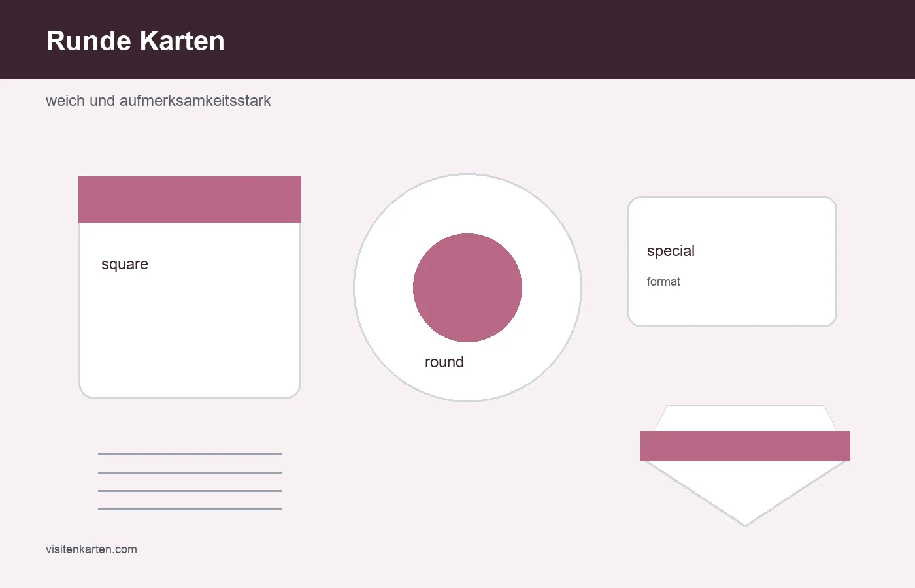Screen dimensions: 915x588
Task: Click the mauve band on pentagon shape
Action: coord(745,446)
